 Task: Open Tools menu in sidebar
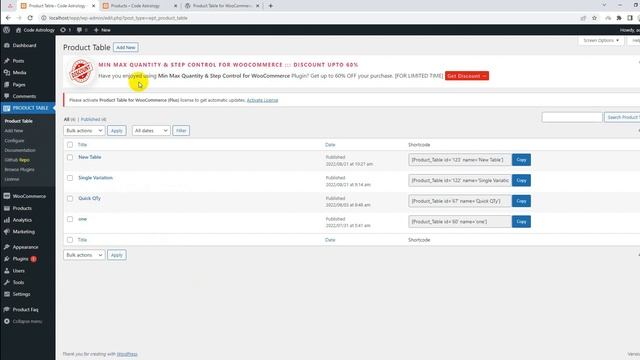18,282
